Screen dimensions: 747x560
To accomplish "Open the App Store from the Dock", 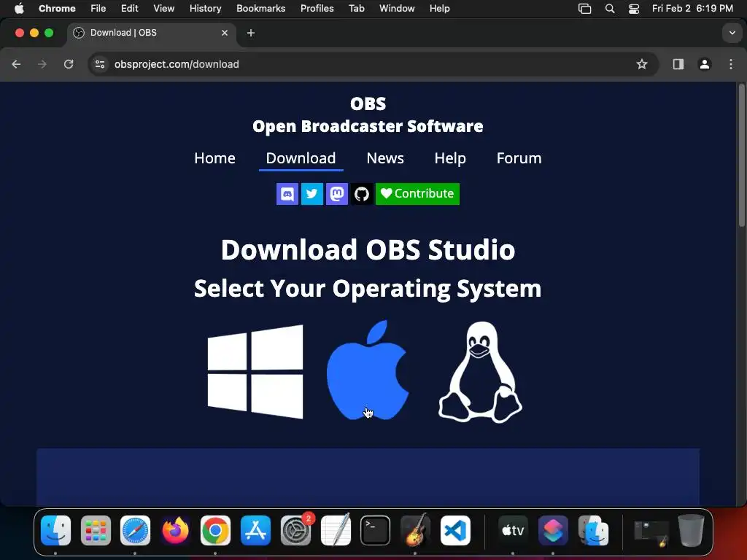I will tap(255, 530).
